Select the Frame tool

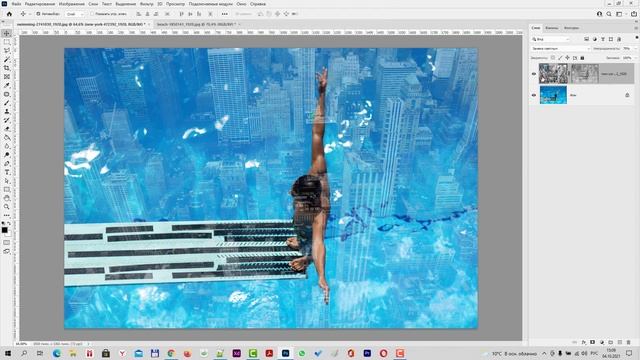pos(7,77)
